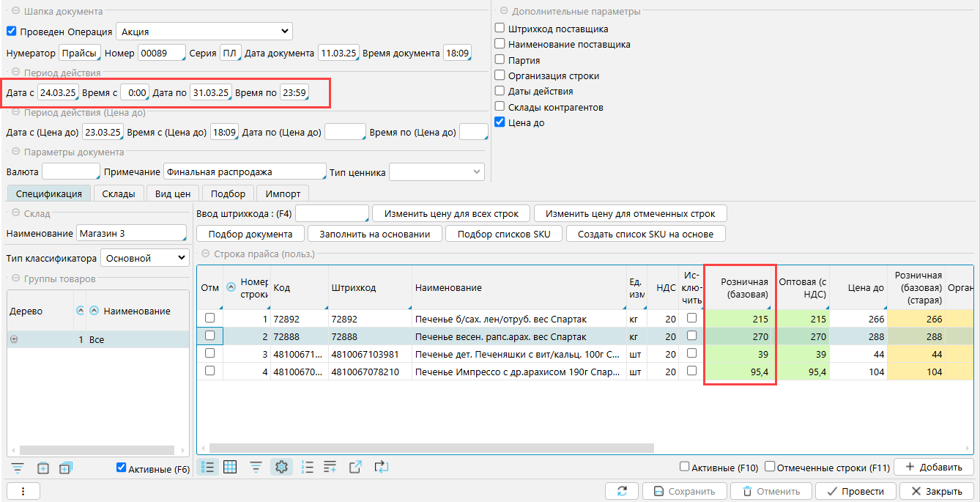The height and width of the screenshot is (502, 980).
Task: Click gear settings icon under price table
Action: click(281, 467)
